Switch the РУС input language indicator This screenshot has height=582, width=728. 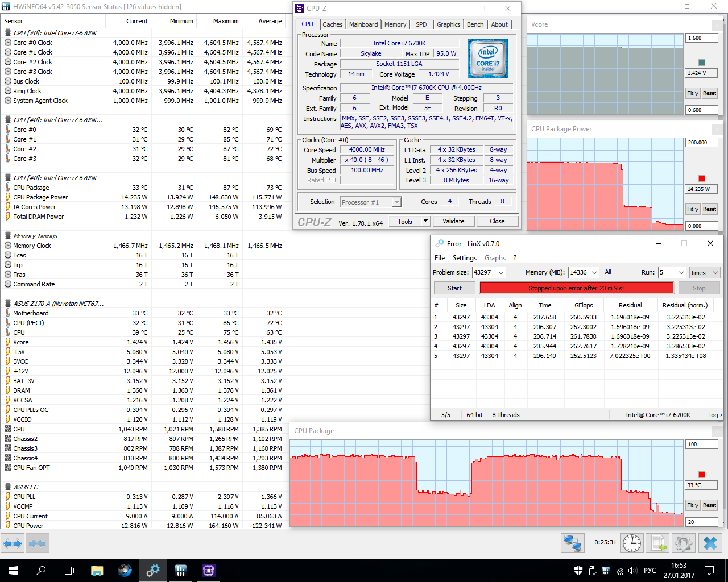[x=650, y=571]
